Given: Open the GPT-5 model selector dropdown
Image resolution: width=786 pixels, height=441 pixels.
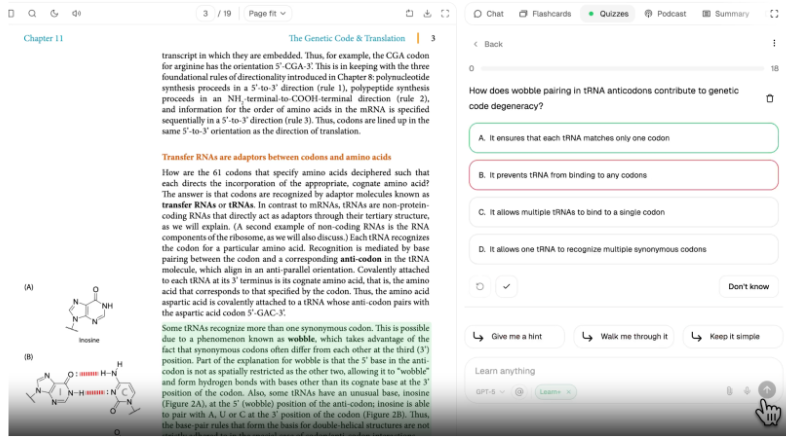Looking at the screenshot, I should coord(488,391).
